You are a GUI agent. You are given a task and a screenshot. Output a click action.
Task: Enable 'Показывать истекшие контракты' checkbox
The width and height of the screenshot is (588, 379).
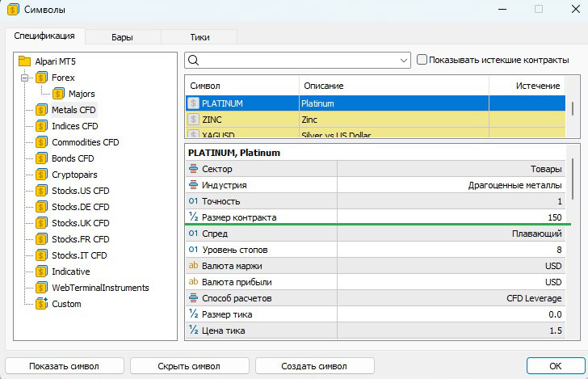tap(422, 60)
